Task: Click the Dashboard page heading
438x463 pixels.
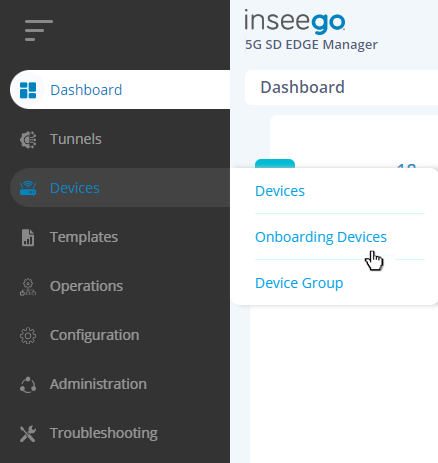Action: (x=302, y=87)
